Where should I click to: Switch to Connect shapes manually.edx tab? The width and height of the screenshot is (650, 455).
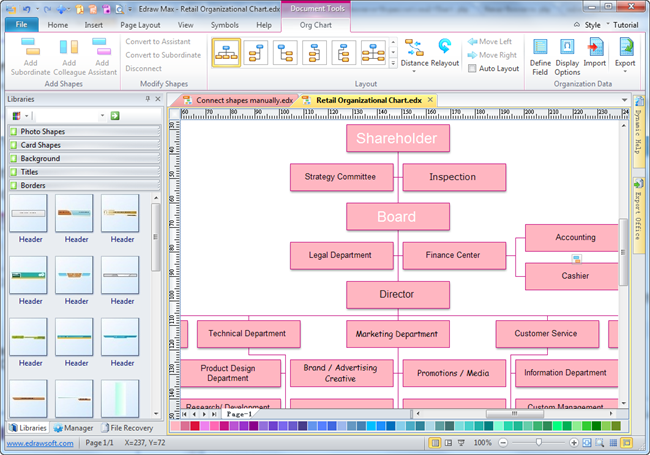pyautogui.click(x=238, y=101)
